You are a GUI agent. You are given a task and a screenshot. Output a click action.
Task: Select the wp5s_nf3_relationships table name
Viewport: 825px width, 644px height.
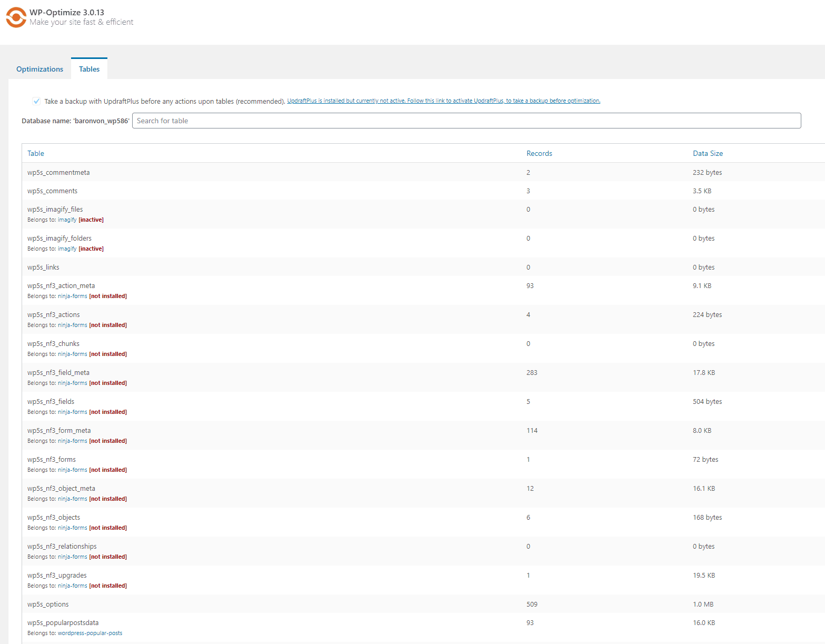pos(62,546)
